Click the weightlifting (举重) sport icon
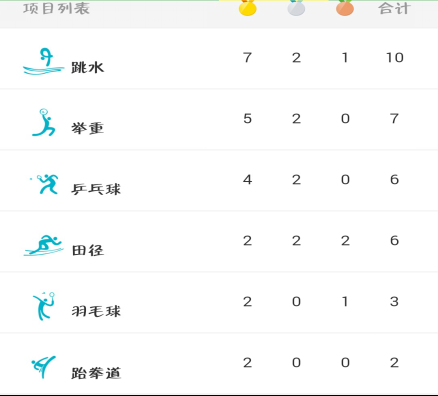 click(44, 122)
